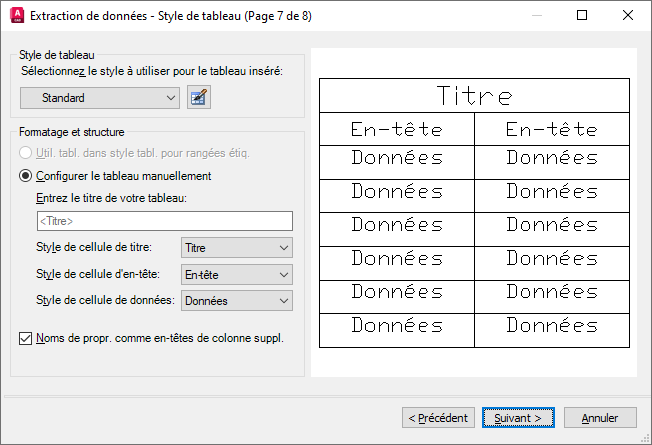The width and height of the screenshot is (652, 445).
Task: Choose the 'Util. tabl. dans style tabl.' radio
Action: pos(26,153)
